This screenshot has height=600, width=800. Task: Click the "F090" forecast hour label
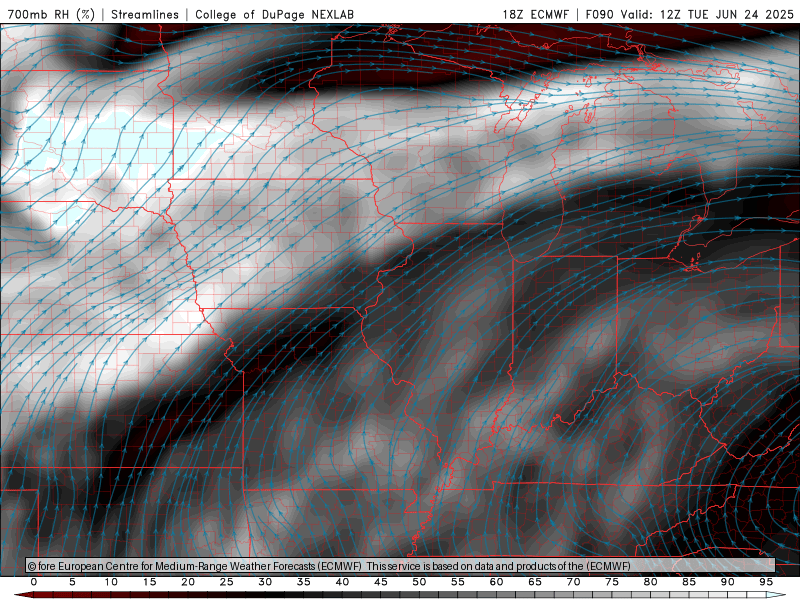[x=600, y=14]
